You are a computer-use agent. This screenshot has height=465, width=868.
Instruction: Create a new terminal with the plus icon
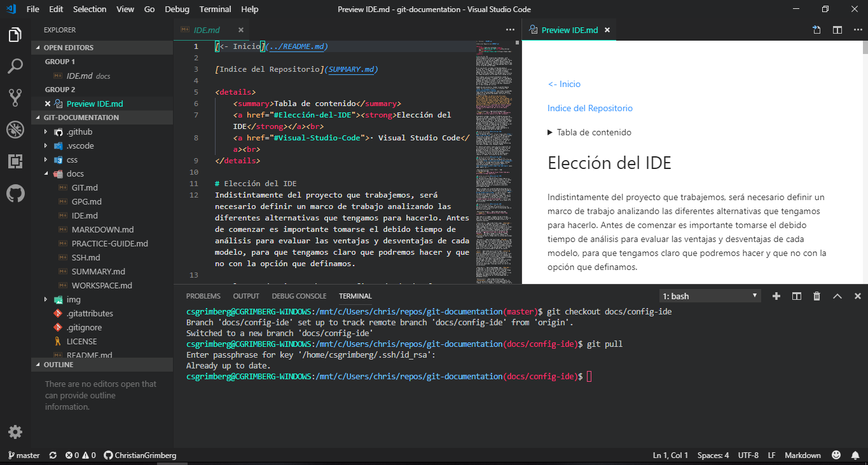coord(776,295)
